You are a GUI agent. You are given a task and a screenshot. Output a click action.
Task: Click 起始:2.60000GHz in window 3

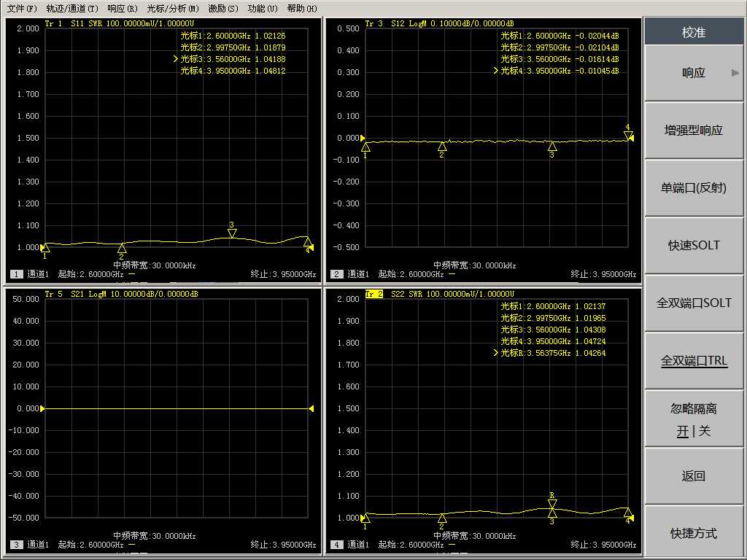pyautogui.click(x=90, y=545)
